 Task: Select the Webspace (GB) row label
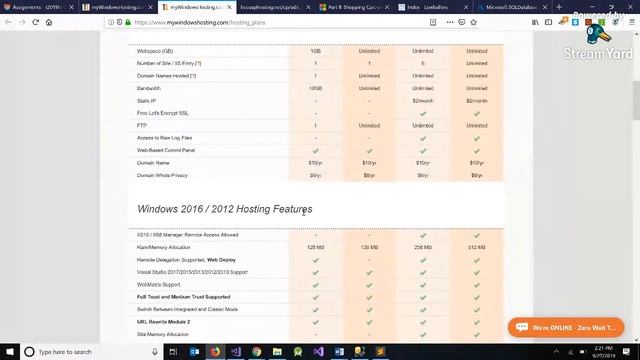pyautogui.click(x=155, y=51)
